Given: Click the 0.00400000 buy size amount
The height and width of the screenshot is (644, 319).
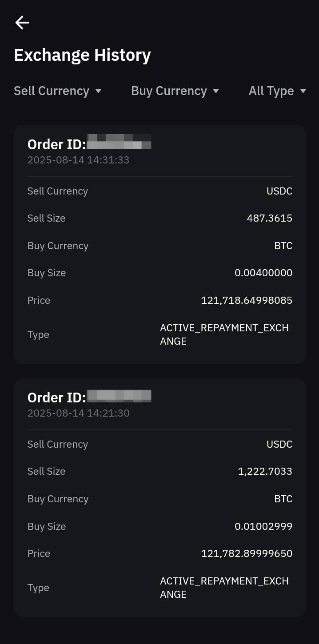Looking at the screenshot, I should click(263, 273).
